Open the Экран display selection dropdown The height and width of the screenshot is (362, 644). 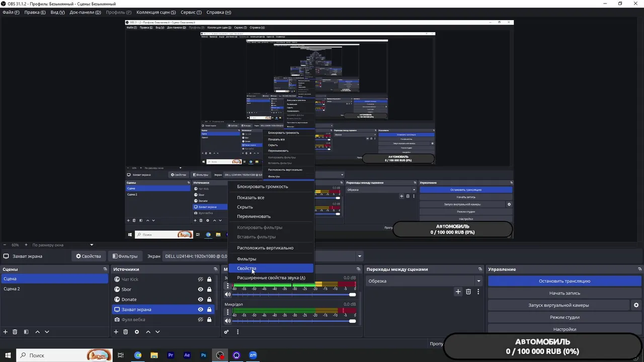pos(263,256)
